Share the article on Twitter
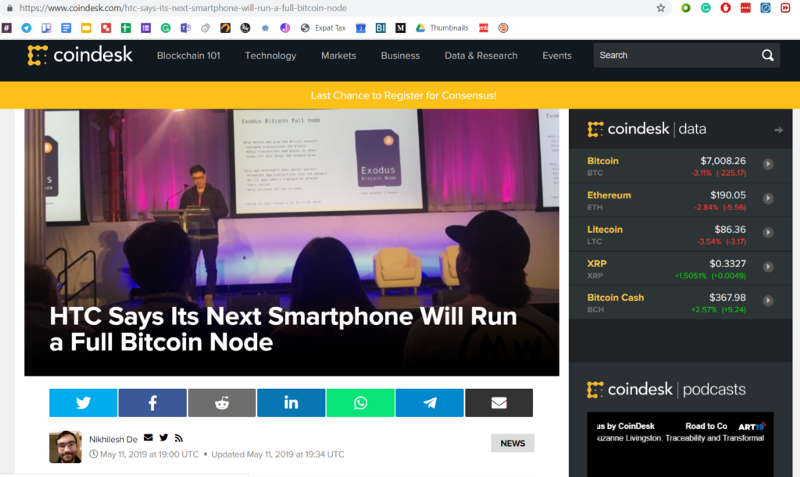This screenshot has width=800, height=477. click(83, 403)
